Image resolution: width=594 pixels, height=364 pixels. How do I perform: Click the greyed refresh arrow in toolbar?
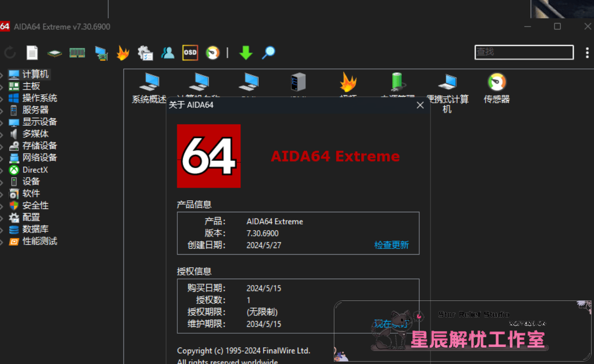[x=10, y=52]
